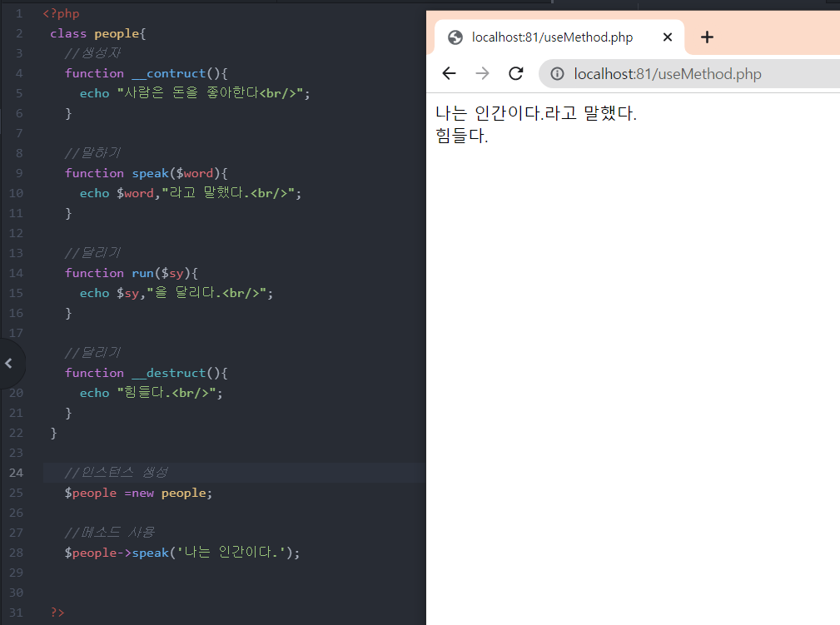840x625 pixels.
Task: Click the '__destruct()' function declaration
Action: [x=146, y=373]
